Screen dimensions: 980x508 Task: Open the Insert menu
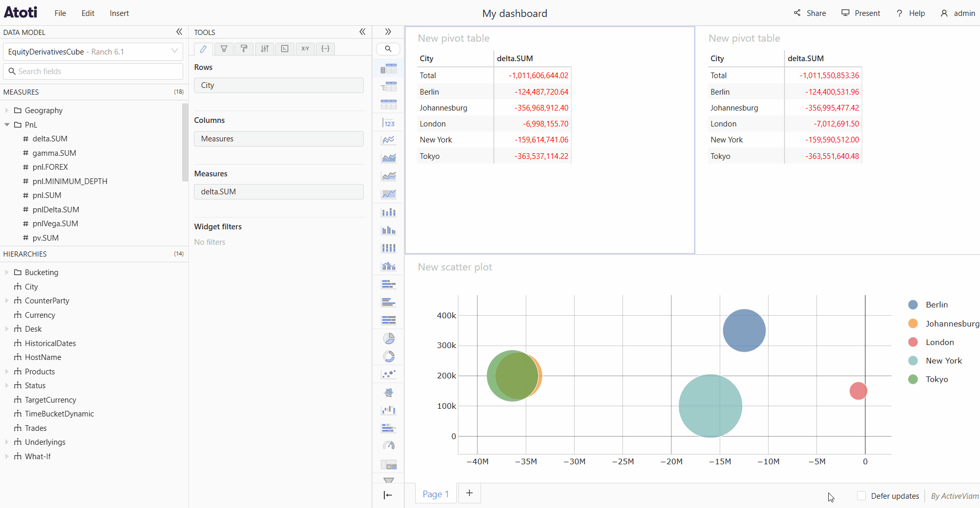click(119, 13)
